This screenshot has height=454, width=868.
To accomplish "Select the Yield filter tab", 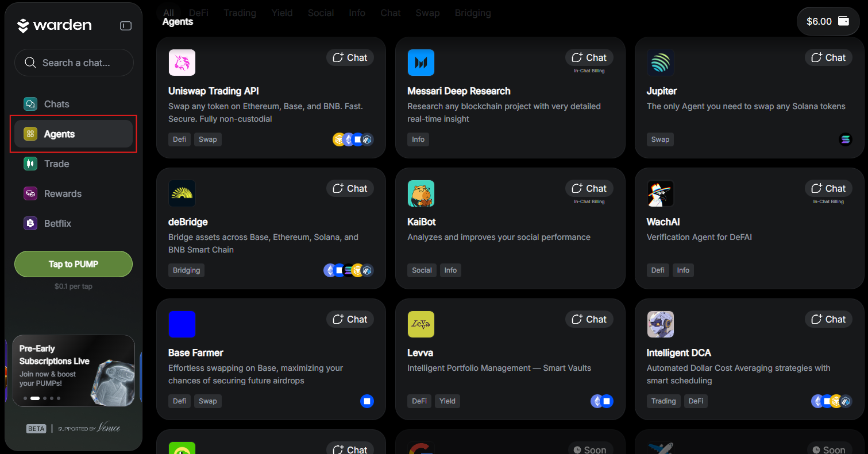I will pos(281,13).
